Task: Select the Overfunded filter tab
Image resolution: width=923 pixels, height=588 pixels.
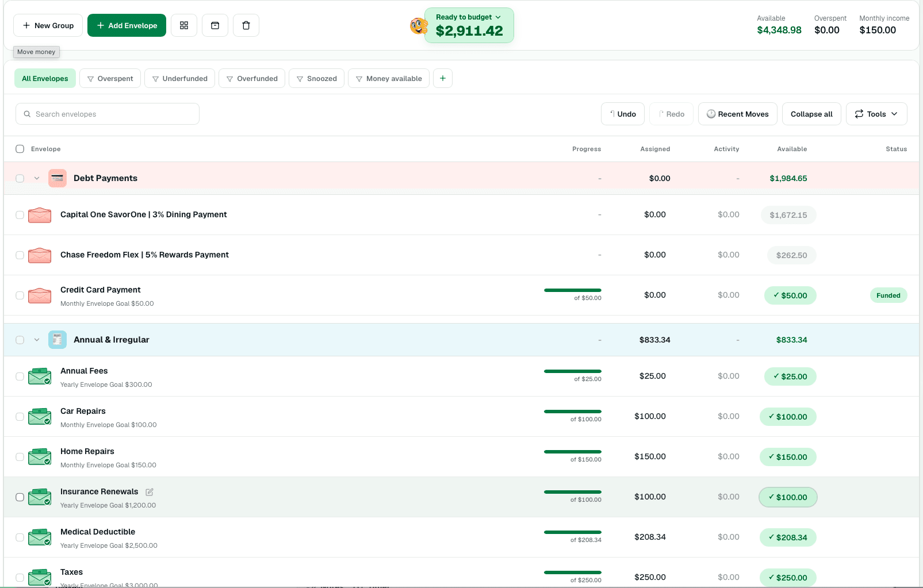Action: coord(252,78)
